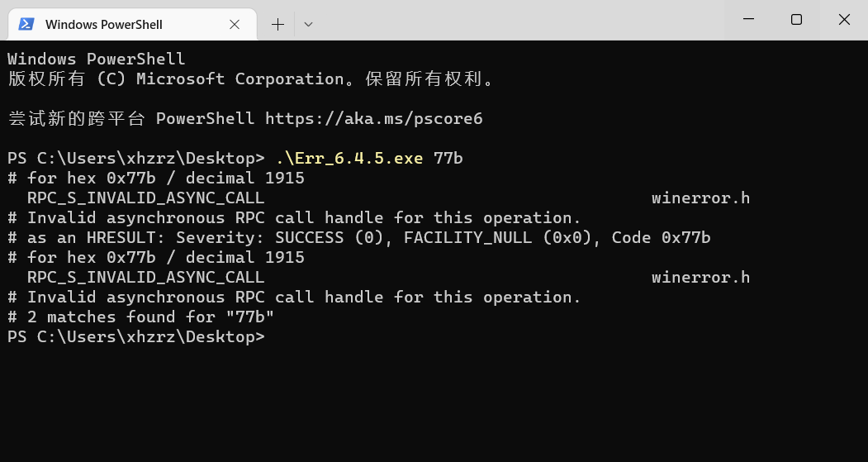This screenshot has height=462, width=868.
Task: Click the .\Err_6.4.5.exe command text
Action: 349,159
